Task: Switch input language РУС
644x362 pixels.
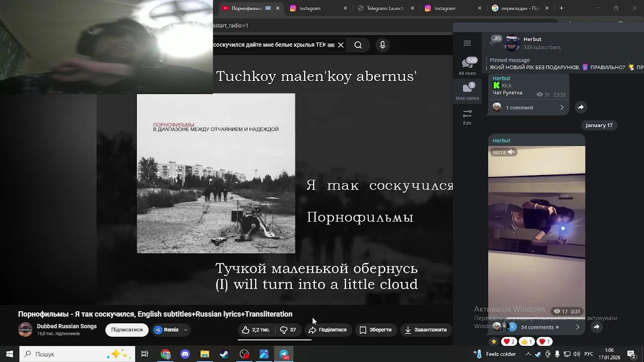Action: pos(589,354)
